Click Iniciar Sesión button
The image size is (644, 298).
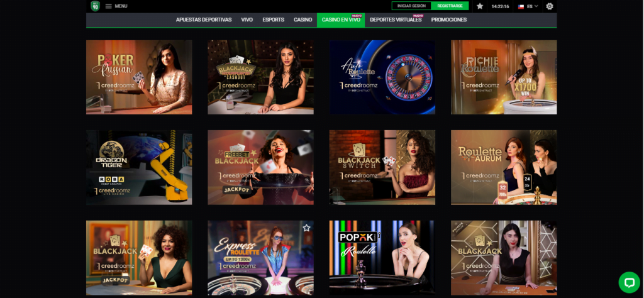(x=411, y=6)
